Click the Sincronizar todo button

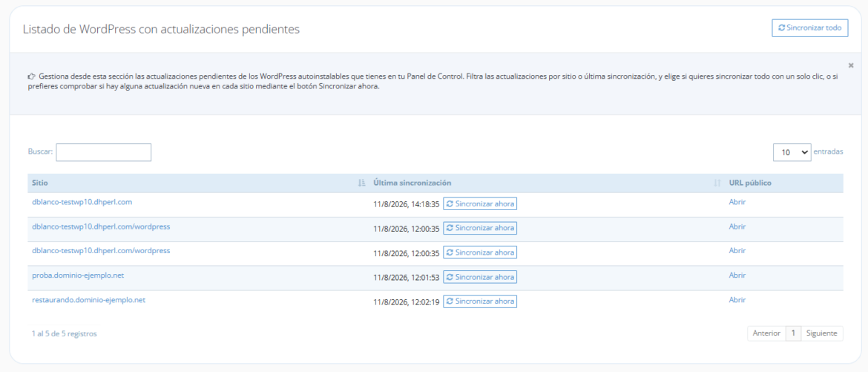point(810,27)
